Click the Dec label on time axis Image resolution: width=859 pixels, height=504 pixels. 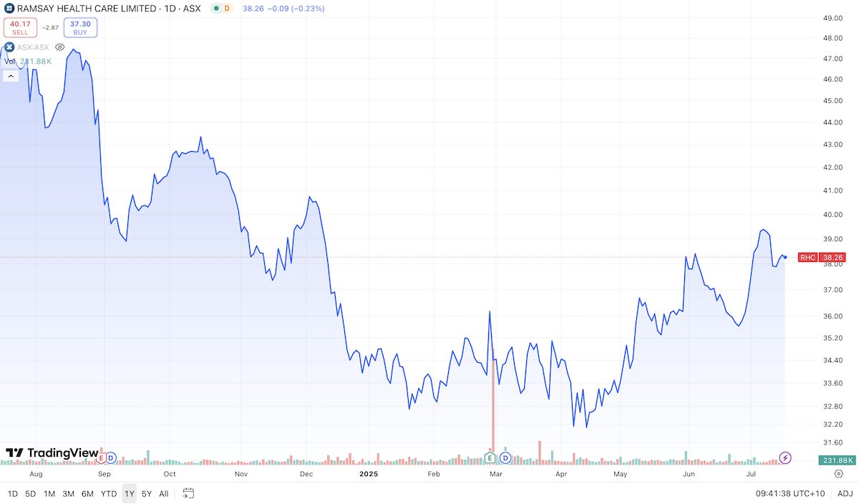pyautogui.click(x=306, y=474)
